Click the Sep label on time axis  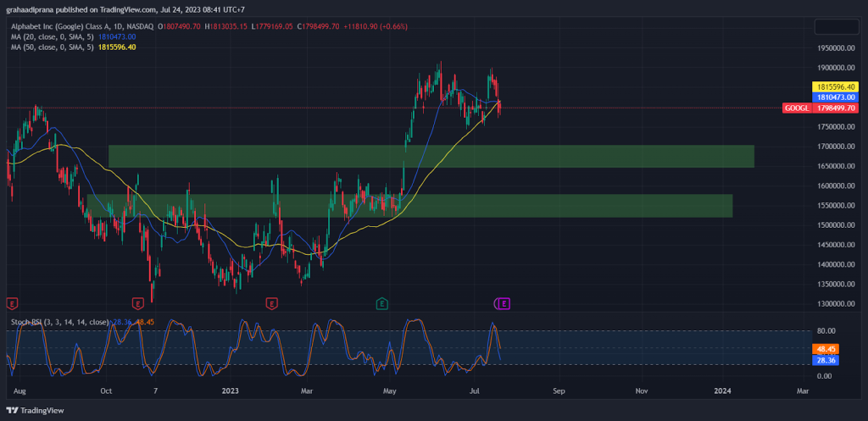tap(559, 391)
